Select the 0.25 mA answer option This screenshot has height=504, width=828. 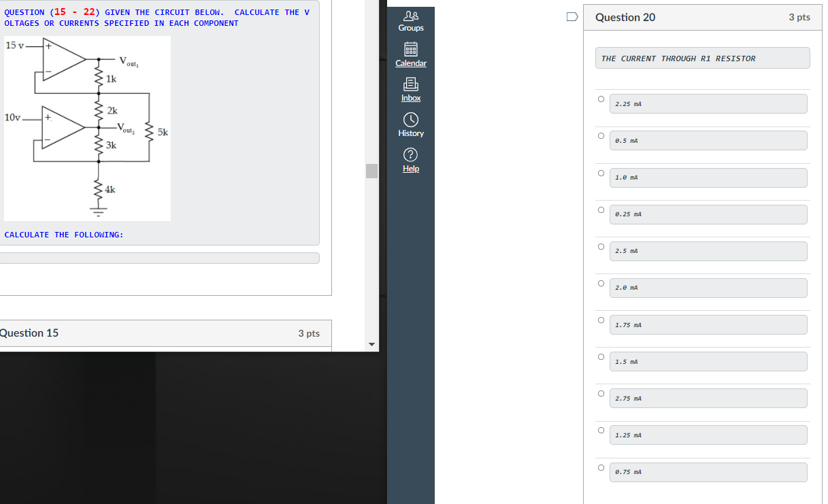point(601,209)
